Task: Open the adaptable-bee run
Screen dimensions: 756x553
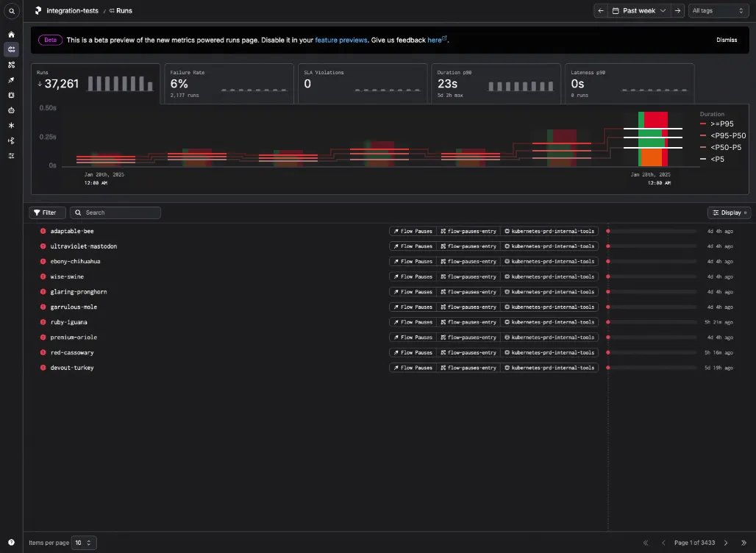Action: click(72, 231)
